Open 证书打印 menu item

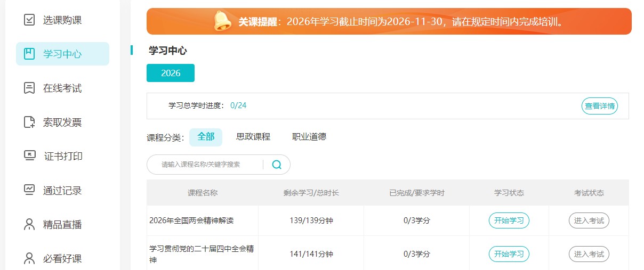[x=62, y=156]
